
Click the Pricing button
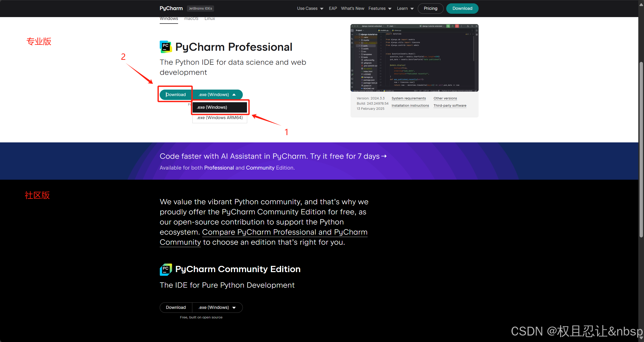click(x=430, y=8)
